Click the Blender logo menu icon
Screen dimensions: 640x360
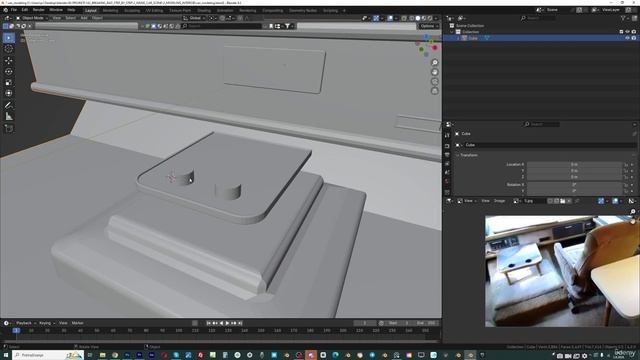coord(5,10)
